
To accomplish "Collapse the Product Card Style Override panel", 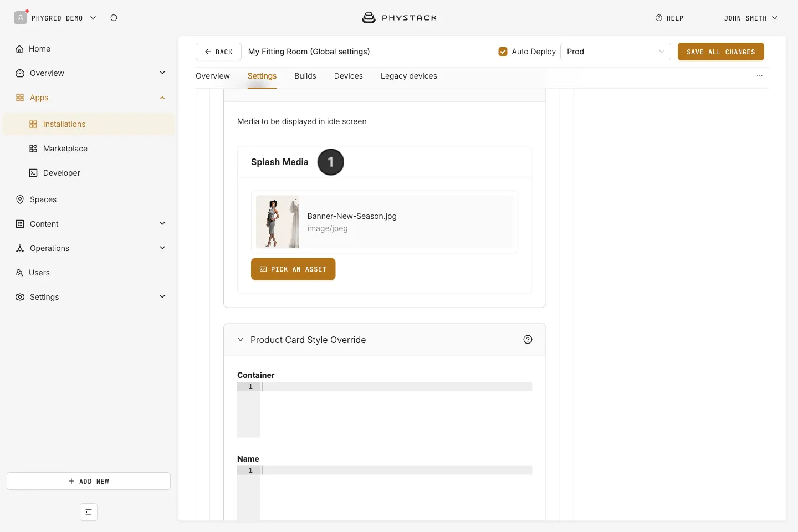I will [241, 340].
